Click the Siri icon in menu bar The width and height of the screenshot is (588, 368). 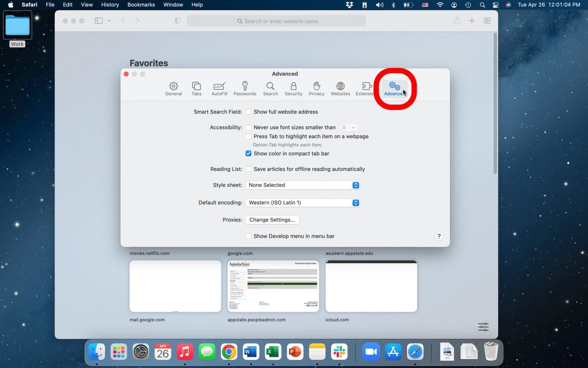point(508,5)
